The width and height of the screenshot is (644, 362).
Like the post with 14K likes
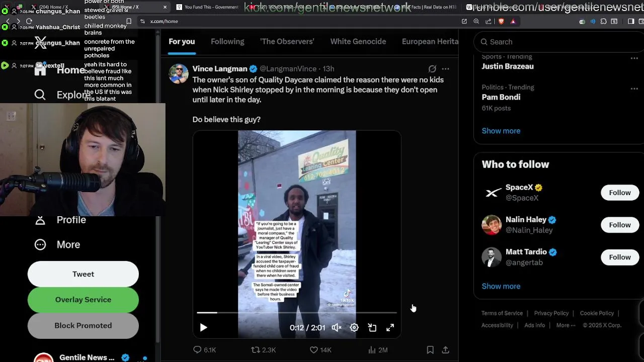[320, 350]
